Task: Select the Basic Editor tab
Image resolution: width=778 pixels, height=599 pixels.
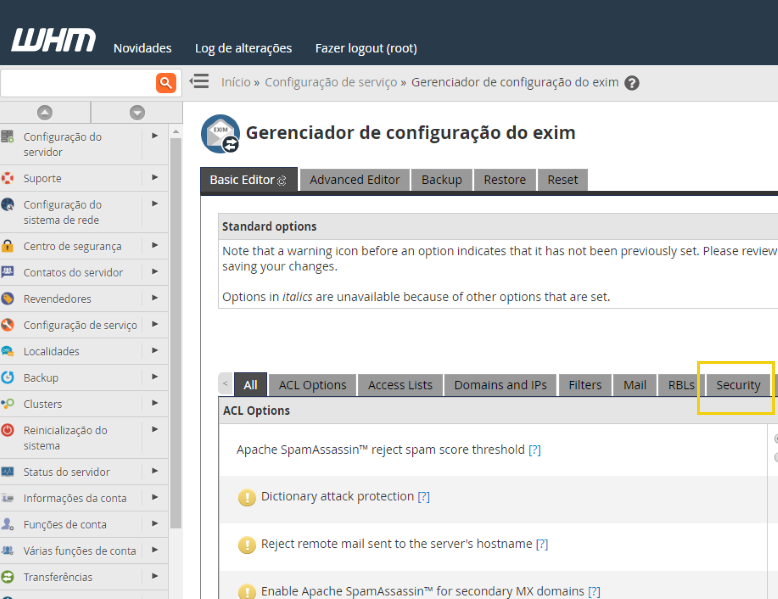Action: [249, 180]
